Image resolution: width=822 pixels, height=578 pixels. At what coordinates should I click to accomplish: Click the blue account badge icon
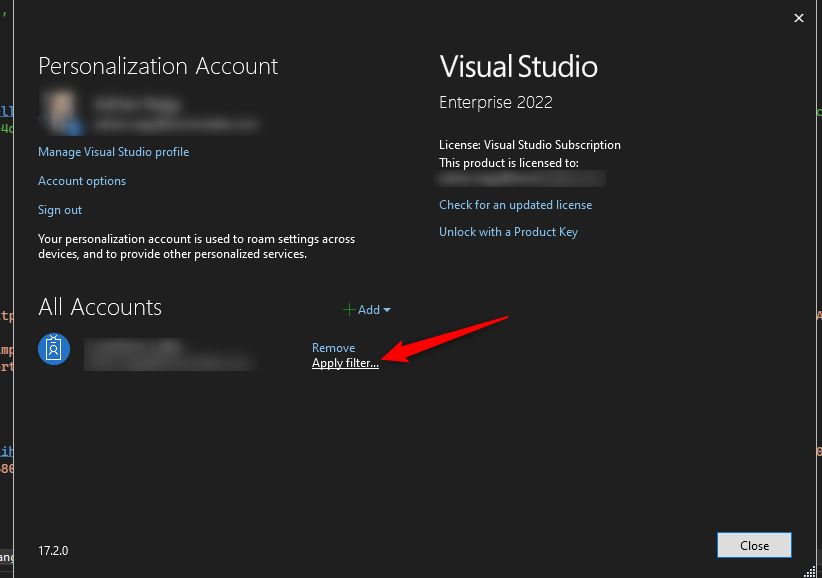[54, 349]
